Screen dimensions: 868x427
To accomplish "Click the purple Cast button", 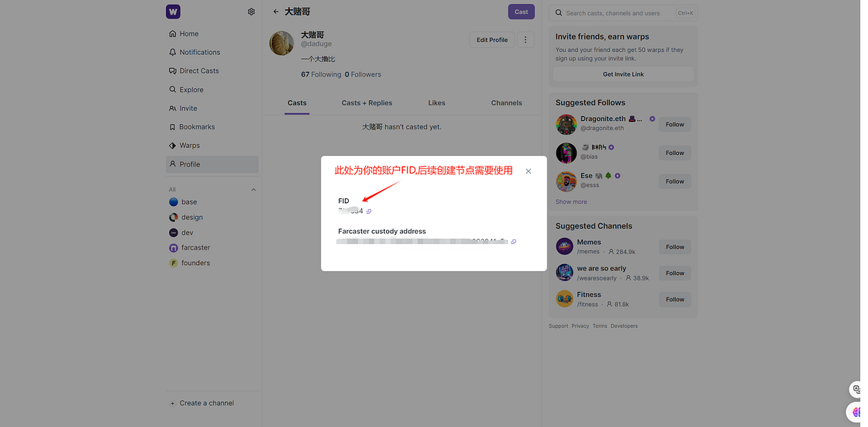I will pyautogui.click(x=521, y=12).
